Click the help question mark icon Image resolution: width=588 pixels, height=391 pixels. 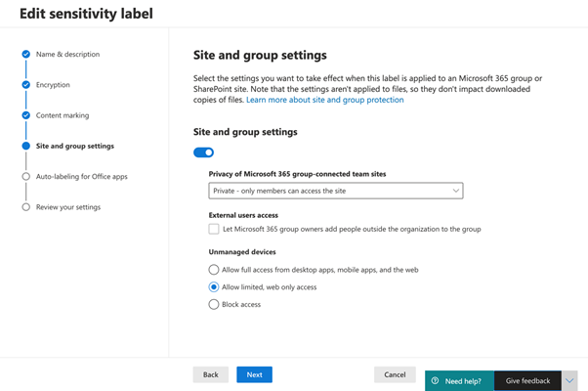pos(435,380)
